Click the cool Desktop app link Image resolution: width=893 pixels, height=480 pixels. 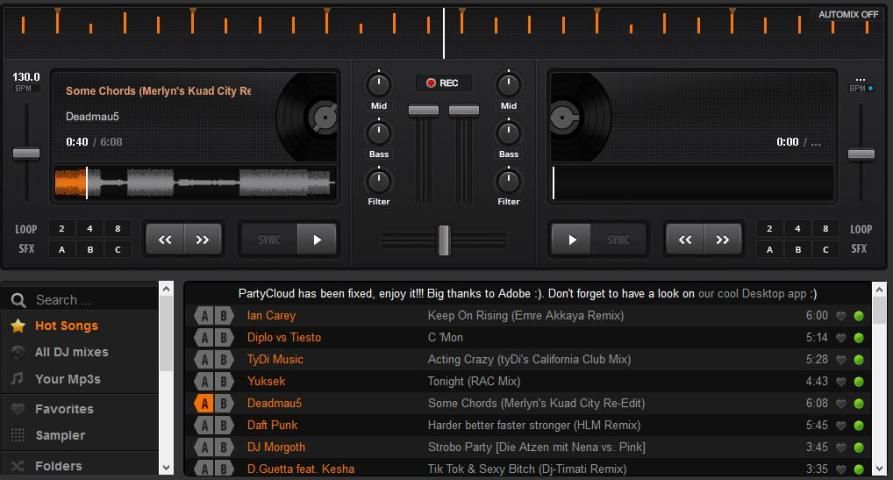(756, 294)
